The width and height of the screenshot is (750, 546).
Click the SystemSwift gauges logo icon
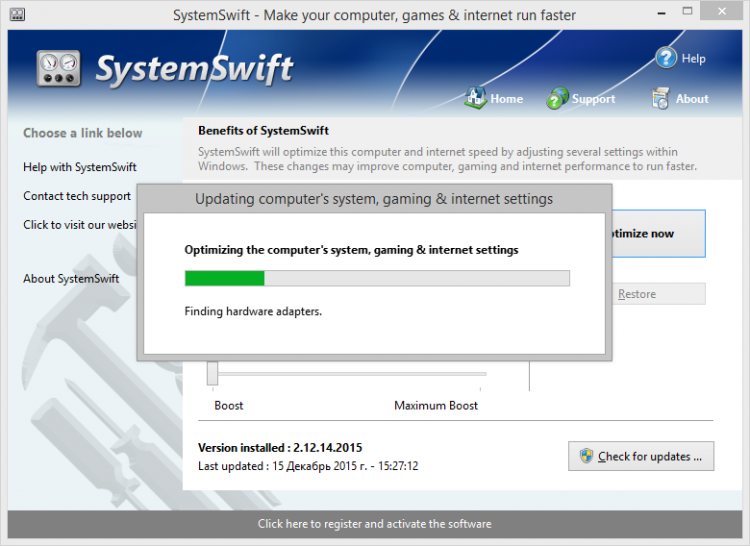click(x=58, y=68)
